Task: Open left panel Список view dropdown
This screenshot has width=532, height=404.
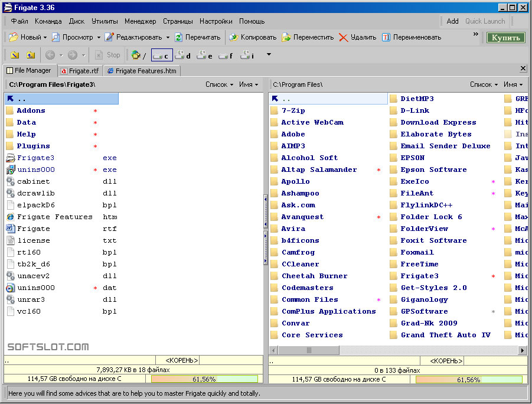Action: [219, 84]
